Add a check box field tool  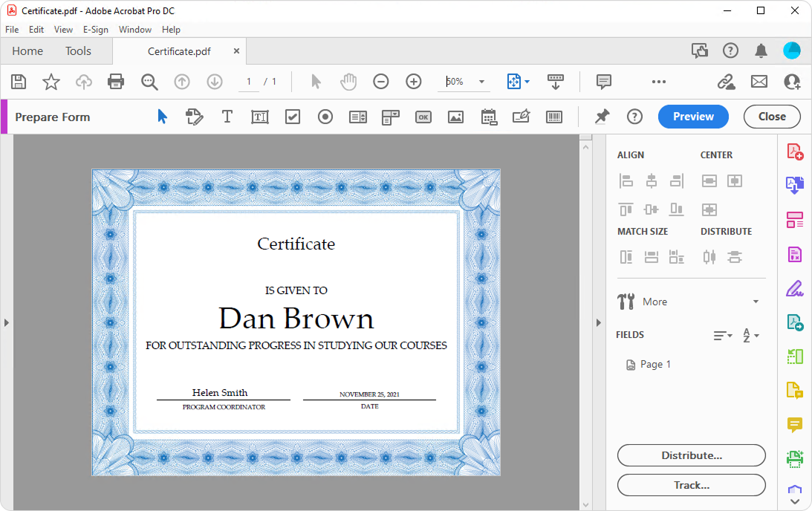coord(293,117)
